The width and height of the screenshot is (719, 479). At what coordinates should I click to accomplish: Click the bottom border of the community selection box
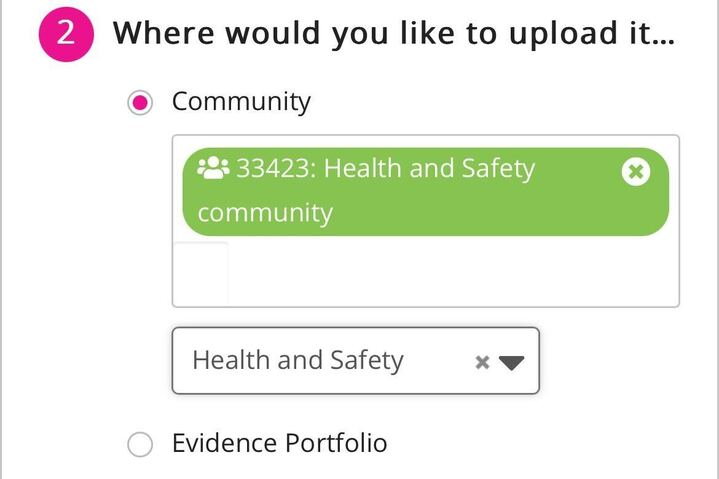425,306
